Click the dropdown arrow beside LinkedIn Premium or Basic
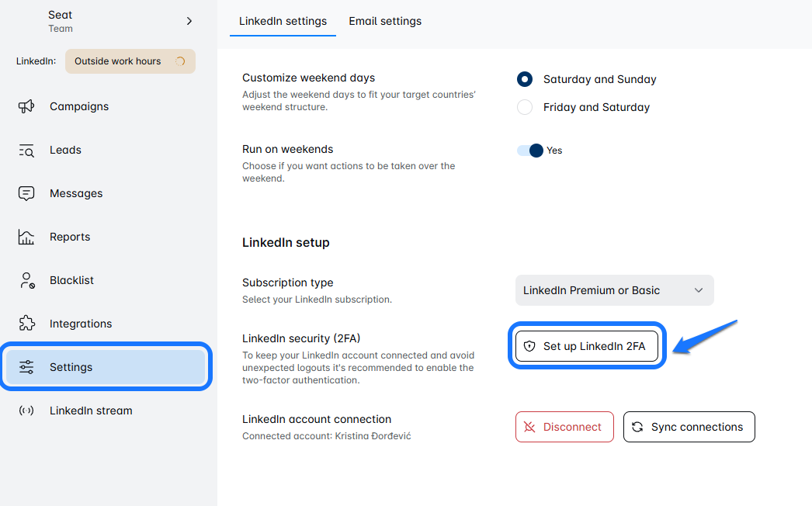The height and width of the screenshot is (506, 812). pos(699,290)
